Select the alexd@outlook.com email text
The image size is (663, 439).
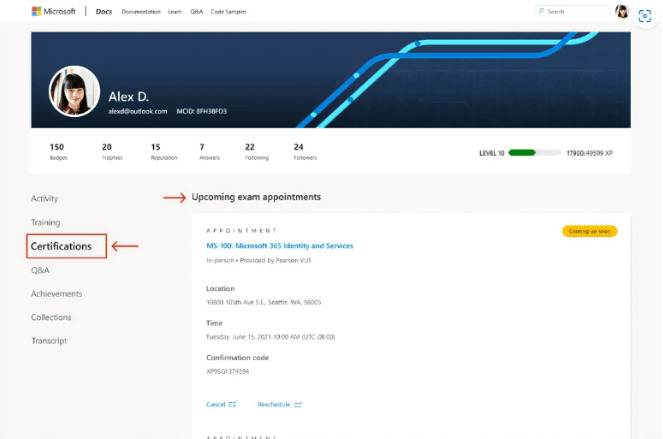137,111
